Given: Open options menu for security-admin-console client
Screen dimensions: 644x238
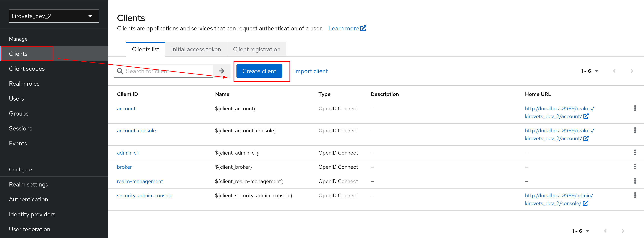Looking at the screenshot, I should tap(635, 195).
